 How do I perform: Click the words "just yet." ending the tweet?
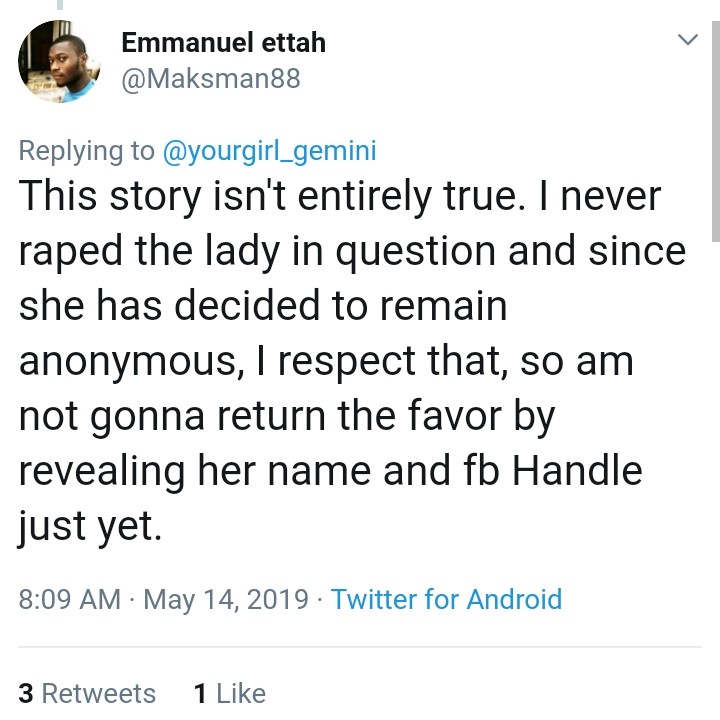tap(90, 526)
